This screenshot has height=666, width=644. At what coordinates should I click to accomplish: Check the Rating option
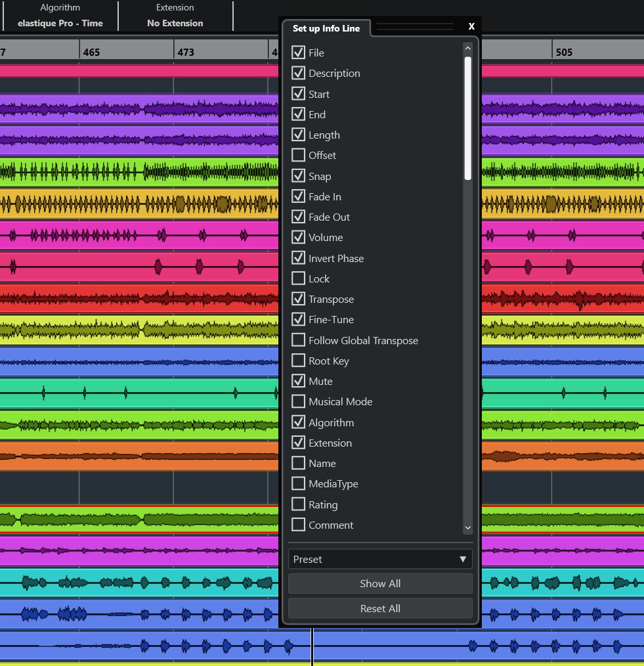click(298, 504)
